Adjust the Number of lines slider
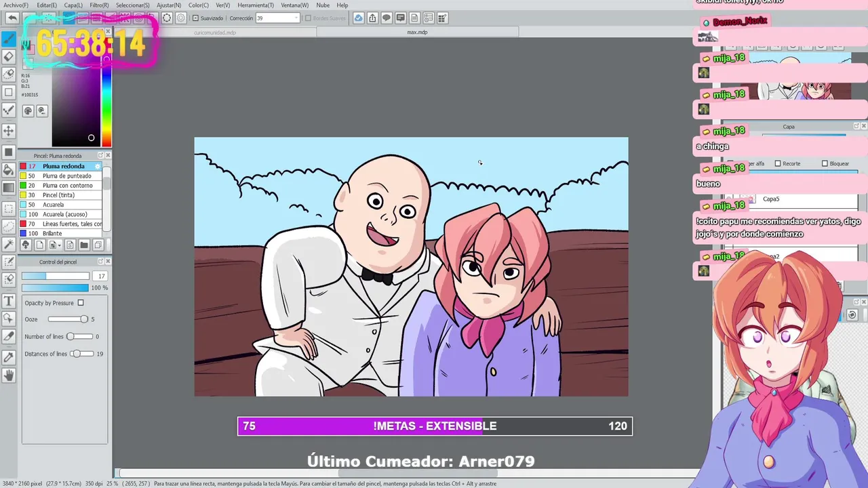The height and width of the screenshot is (488, 868). pyautogui.click(x=79, y=336)
